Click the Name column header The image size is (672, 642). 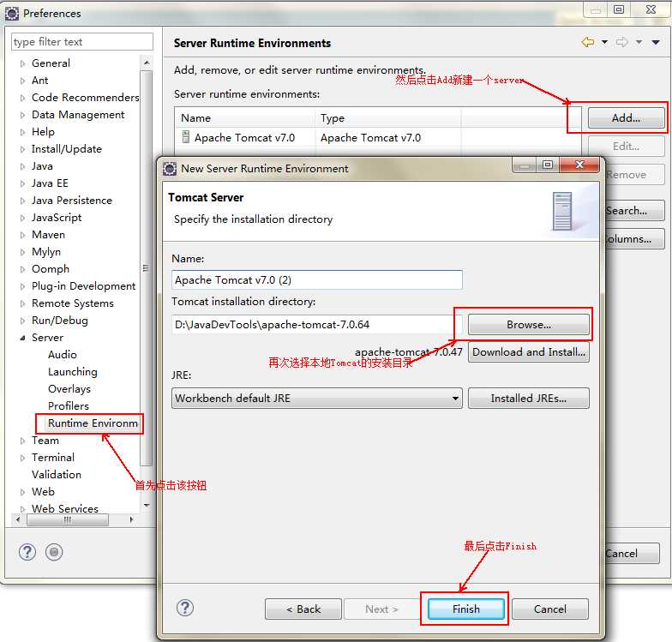pyautogui.click(x=245, y=118)
